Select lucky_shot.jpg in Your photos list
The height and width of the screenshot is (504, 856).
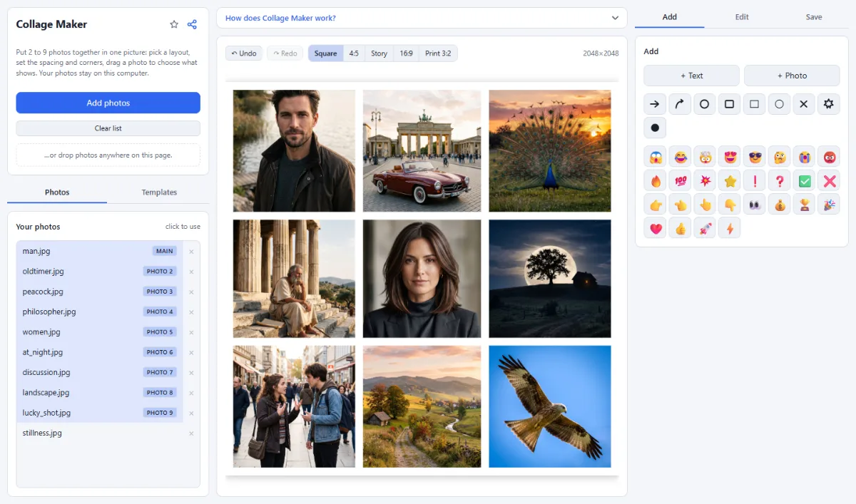point(100,413)
